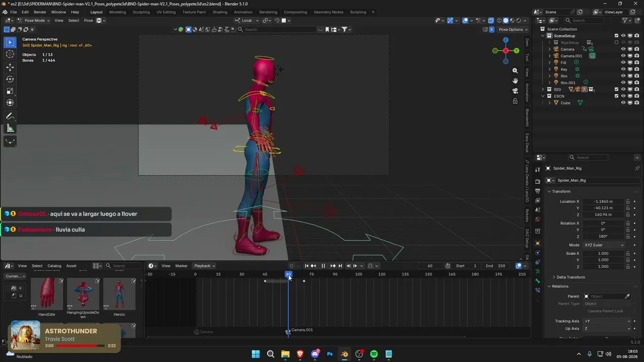Open the Tracking Axis +Y dropdown

click(607, 321)
